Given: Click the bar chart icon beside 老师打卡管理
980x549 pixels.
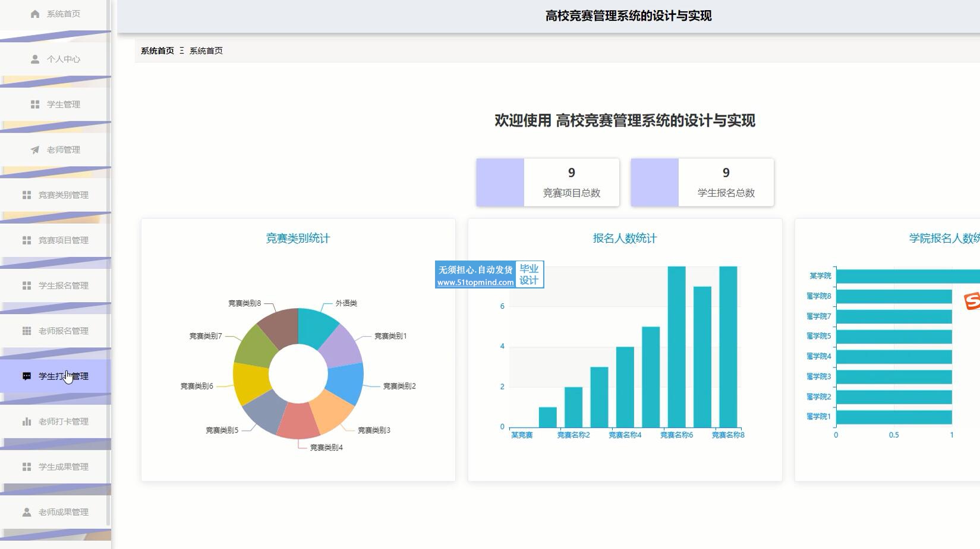Looking at the screenshot, I should (x=27, y=421).
